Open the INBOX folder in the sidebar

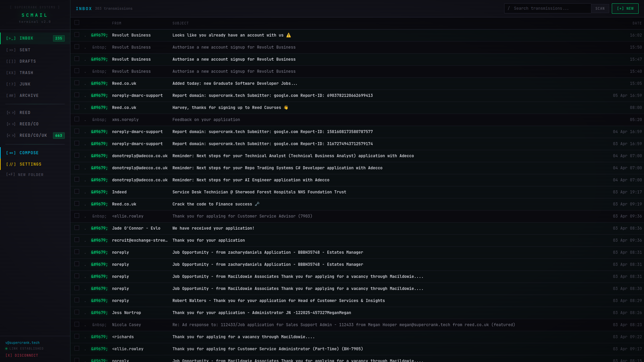(35, 38)
